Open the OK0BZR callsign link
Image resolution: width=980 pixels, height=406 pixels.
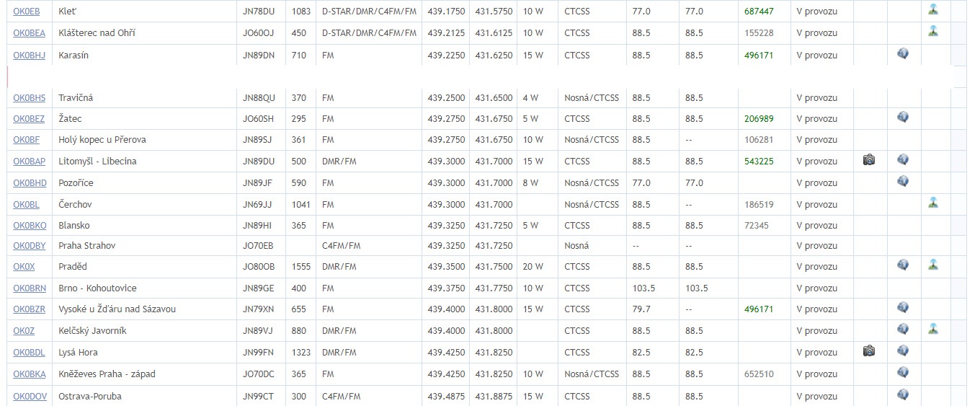click(x=29, y=309)
